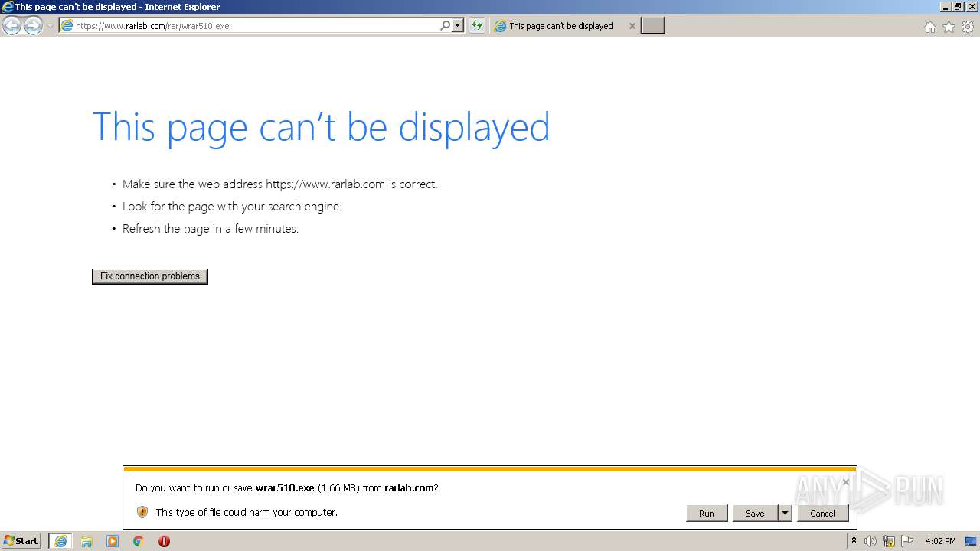Screen dimensions: 980x551
Task: Restore down the Internet Explorer window
Action: (x=957, y=6)
